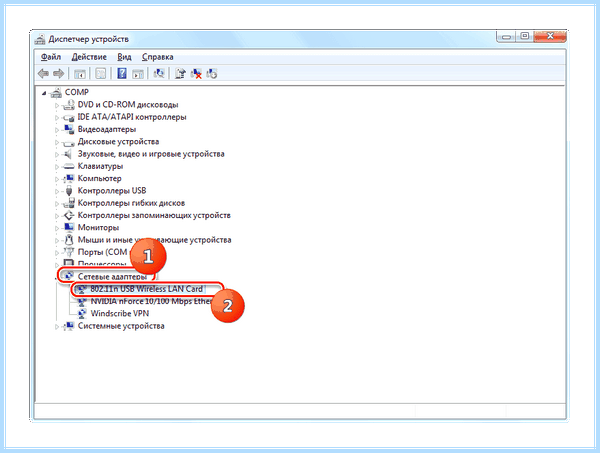Go back with the left arrow toolbar button

[43, 73]
